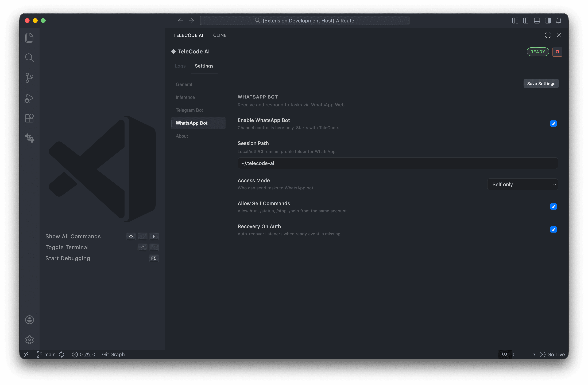Open the Source Control view
The width and height of the screenshot is (588, 385).
click(x=29, y=78)
